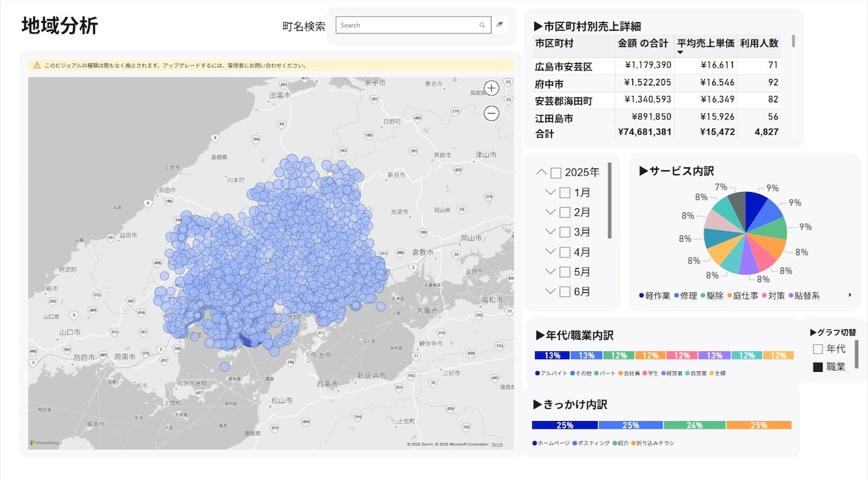Screen dimensions: 868x480
Task: Show more service legend items with right arrow
Action: 850,295
